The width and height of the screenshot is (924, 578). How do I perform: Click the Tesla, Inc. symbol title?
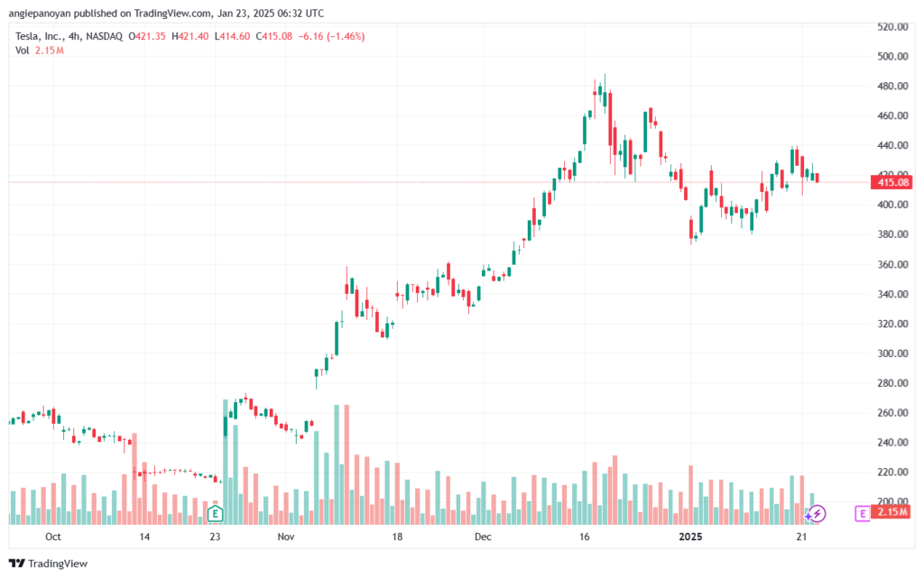tap(39, 36)
